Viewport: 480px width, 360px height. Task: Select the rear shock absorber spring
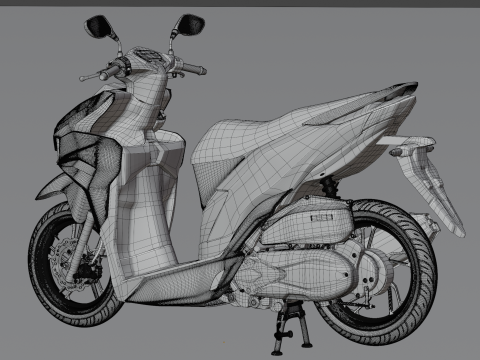[x=329, y=186]
